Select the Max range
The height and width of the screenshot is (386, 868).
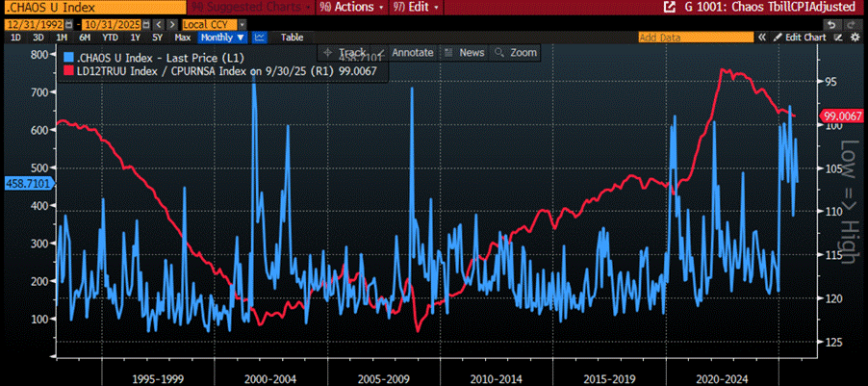(x=183, y=38)
